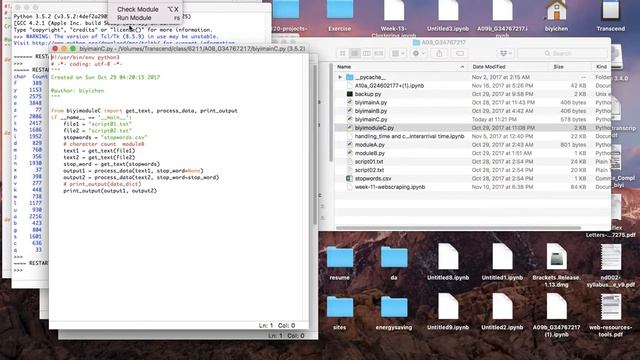This screenshot has height=360, width=640.
Task: Select script02.txt in Finder list
Action: click(369, 170)
